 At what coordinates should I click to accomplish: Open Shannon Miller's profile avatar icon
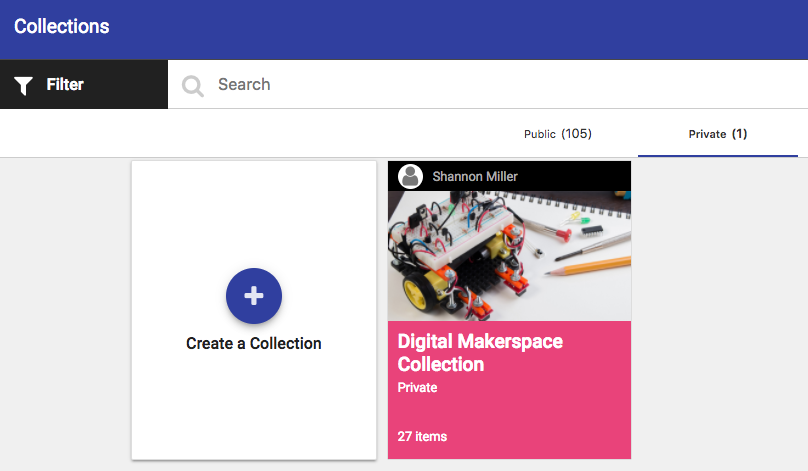(410, 176)
